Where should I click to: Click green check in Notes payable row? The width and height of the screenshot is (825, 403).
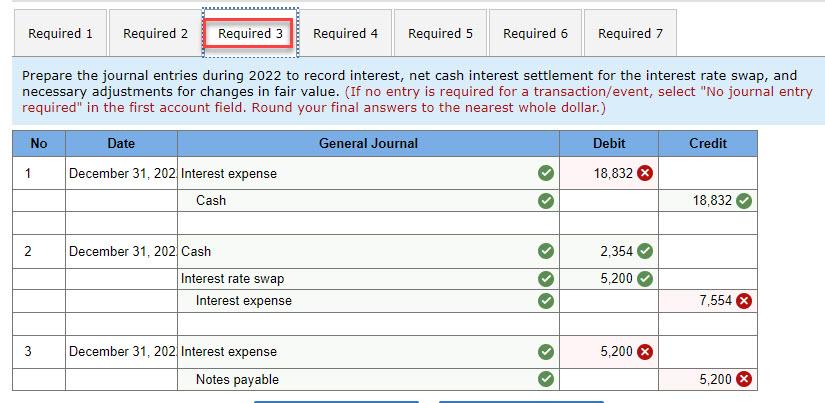coord(546,379)
